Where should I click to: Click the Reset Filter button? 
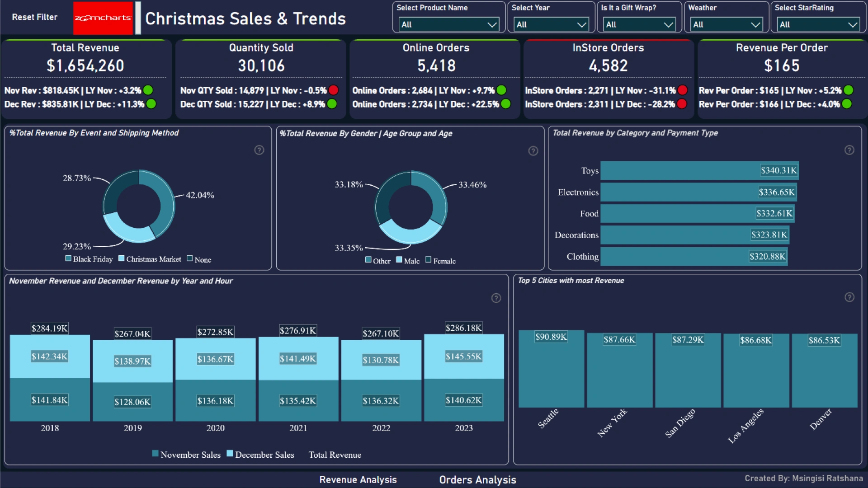35,17
